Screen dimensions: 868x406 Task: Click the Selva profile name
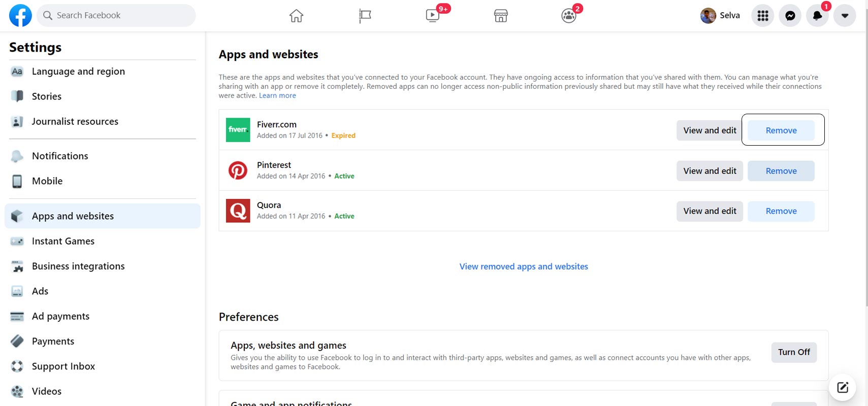point(730,15)
